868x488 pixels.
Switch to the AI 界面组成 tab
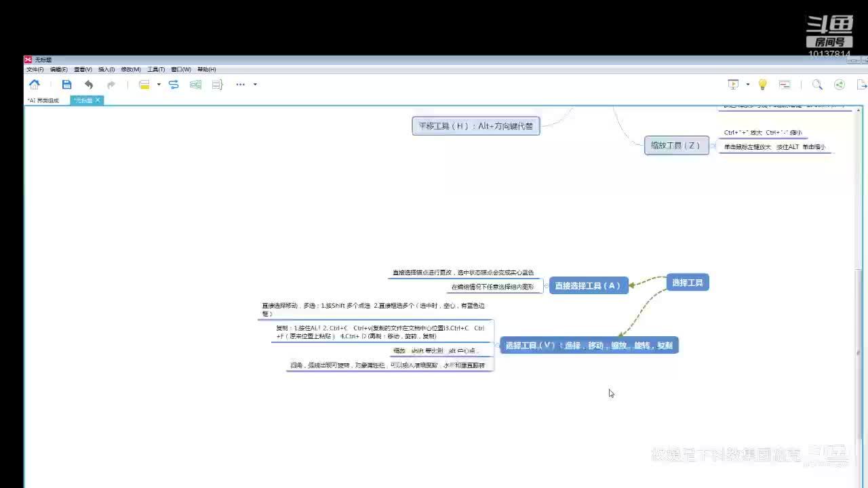tap(43, 100)
